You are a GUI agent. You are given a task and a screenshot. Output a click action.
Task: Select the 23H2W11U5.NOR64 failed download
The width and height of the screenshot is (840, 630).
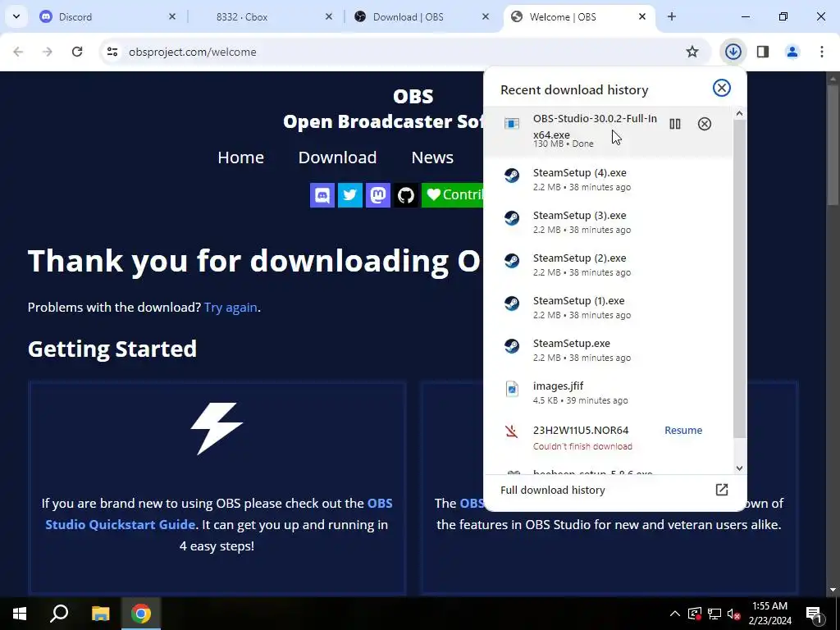pos(608,437)
